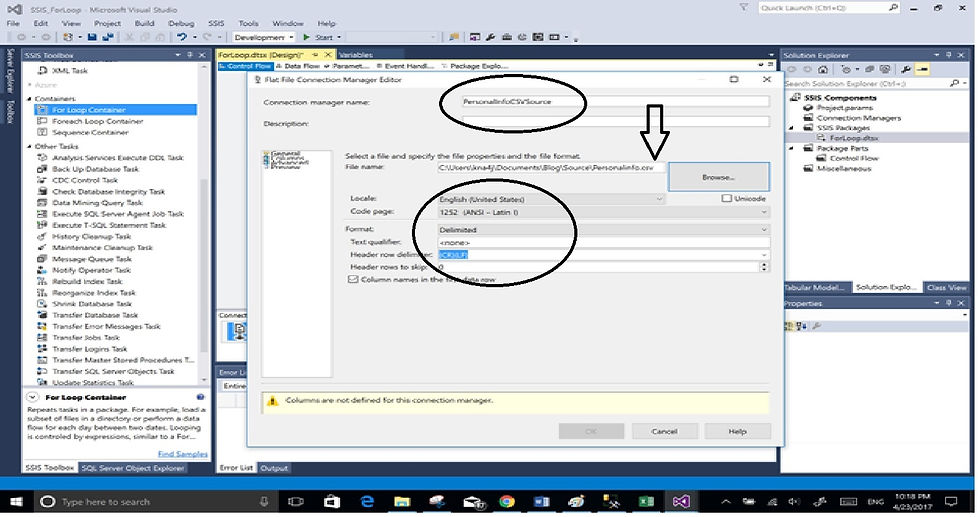
Task: Select Miscellaneous folder in Solution Explorer
Action: (838, 168)
